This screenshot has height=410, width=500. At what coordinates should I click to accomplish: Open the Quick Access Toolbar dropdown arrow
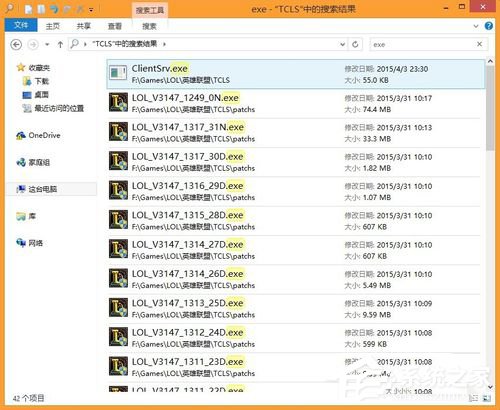pos(91,10)
